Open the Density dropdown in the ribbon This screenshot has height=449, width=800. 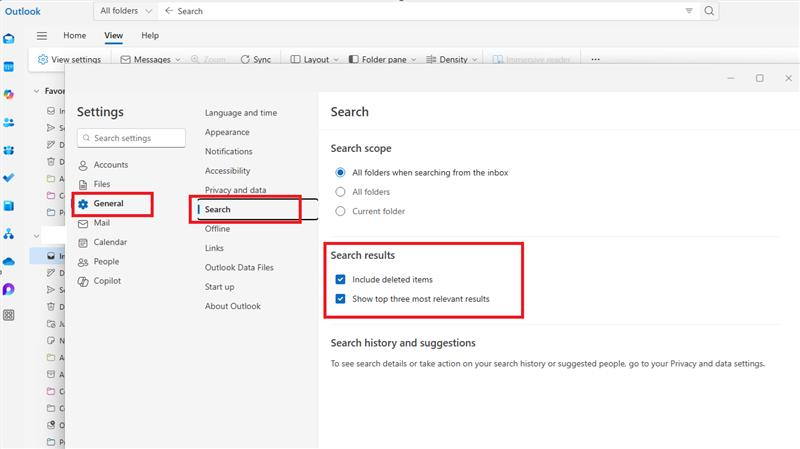click(x=452, y=60)
